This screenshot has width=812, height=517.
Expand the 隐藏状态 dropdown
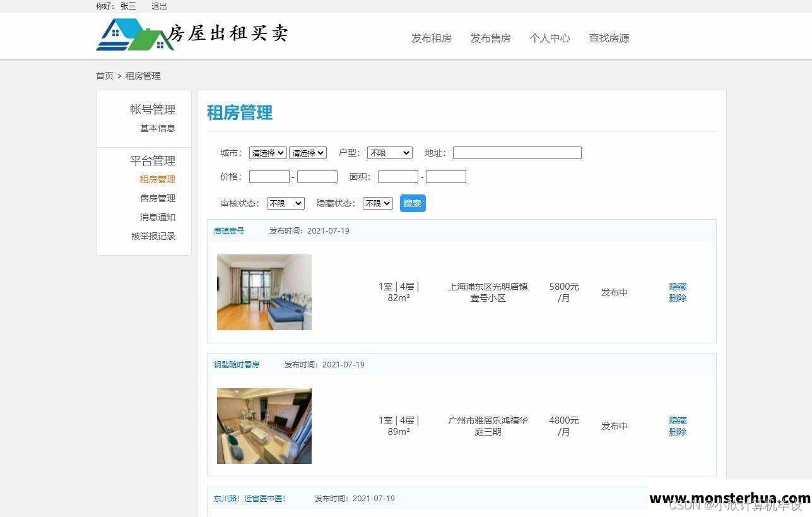(x=377, y=203)
